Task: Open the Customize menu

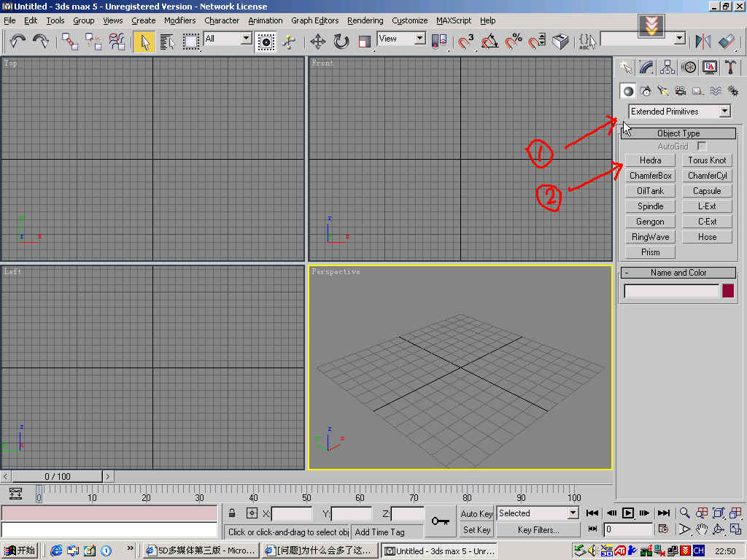Action: click(x=410, y=20)
